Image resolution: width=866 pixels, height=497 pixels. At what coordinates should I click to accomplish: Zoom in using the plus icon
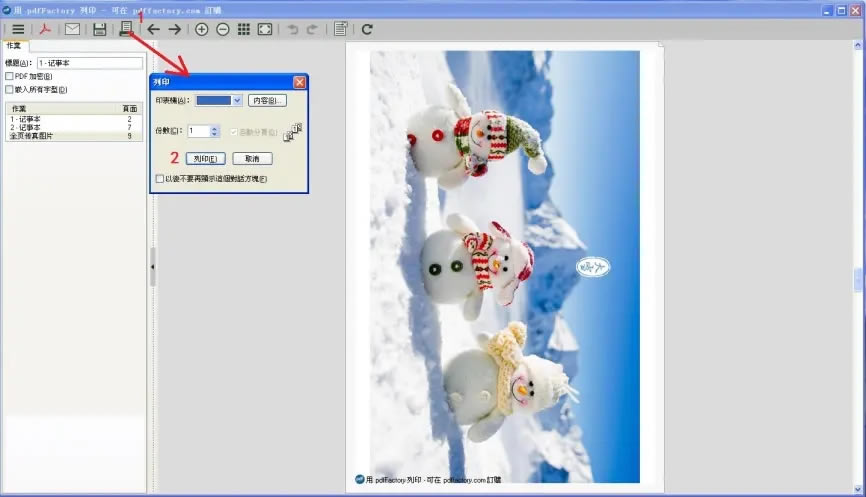(202, 29)
